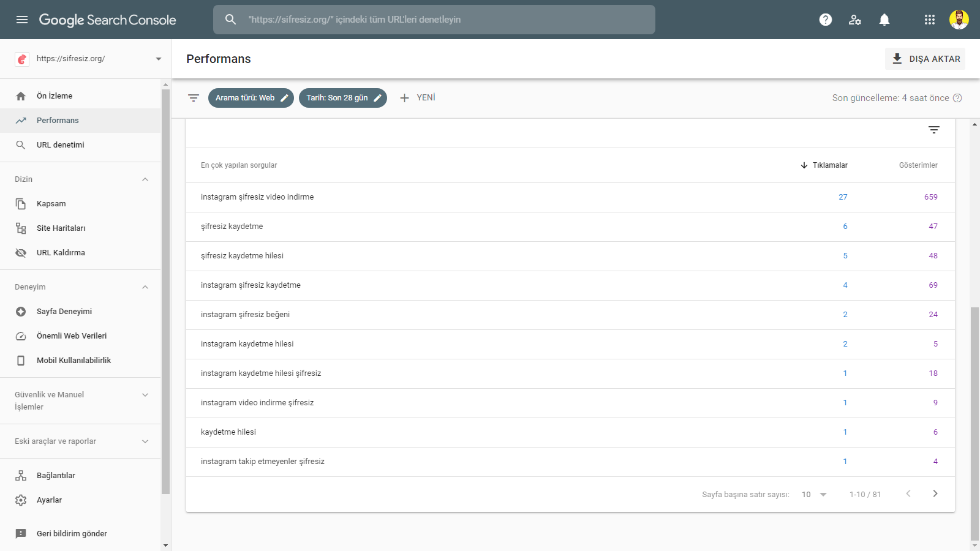Collapse the Dizin section
980x551 pixels.
click(145, 179)
